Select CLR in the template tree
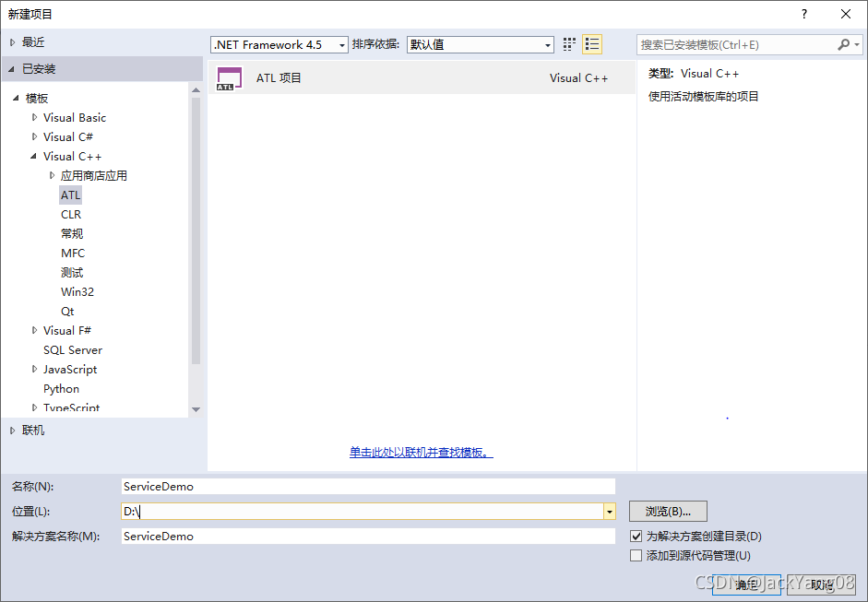 (x=71, y=214)
